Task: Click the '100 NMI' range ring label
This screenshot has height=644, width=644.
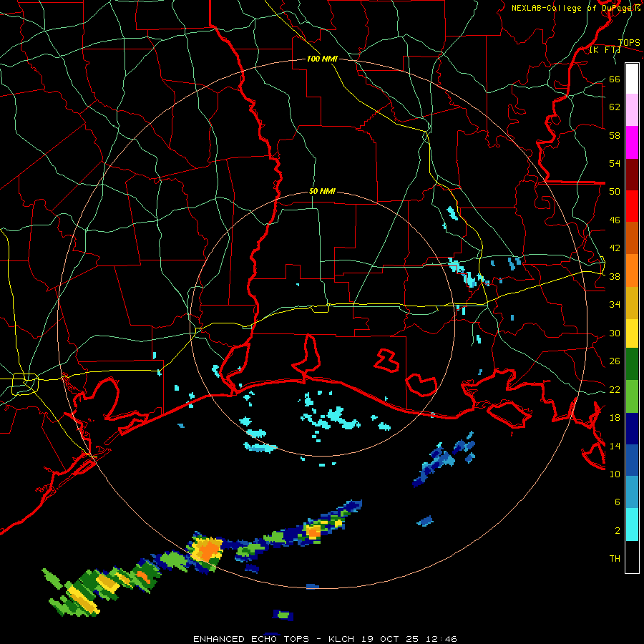Action: 322,59
